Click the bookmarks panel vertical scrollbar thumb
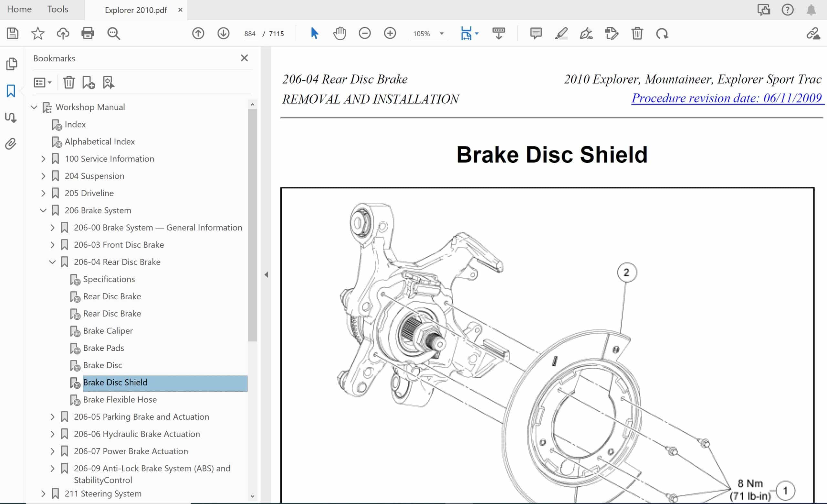The height and width of the screenshot is (504, 827). [x=252, y=225]
